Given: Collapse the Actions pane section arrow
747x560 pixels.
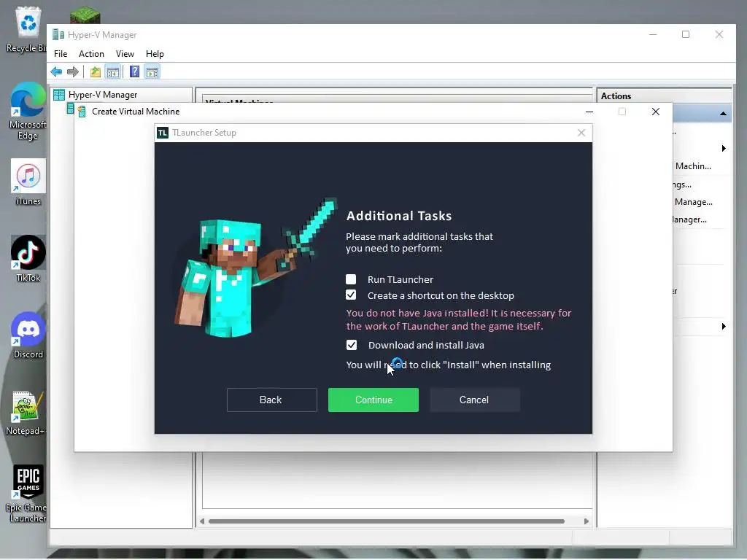Looking at the screenshot, I should tap(723, 114).
